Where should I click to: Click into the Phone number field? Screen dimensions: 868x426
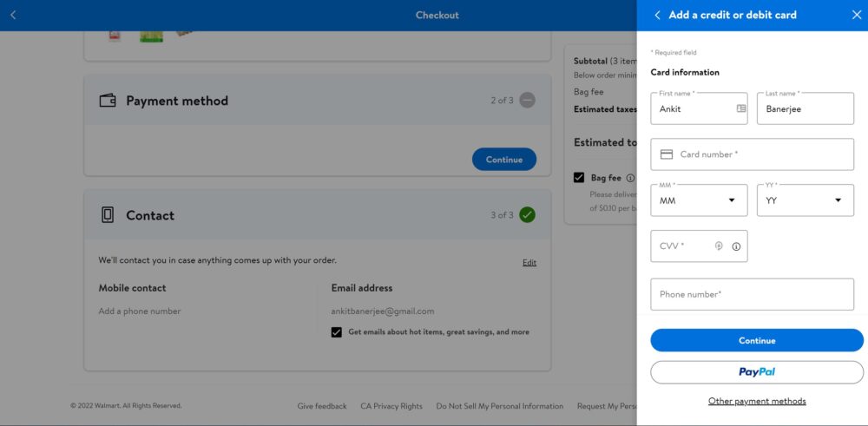[753, 294]
